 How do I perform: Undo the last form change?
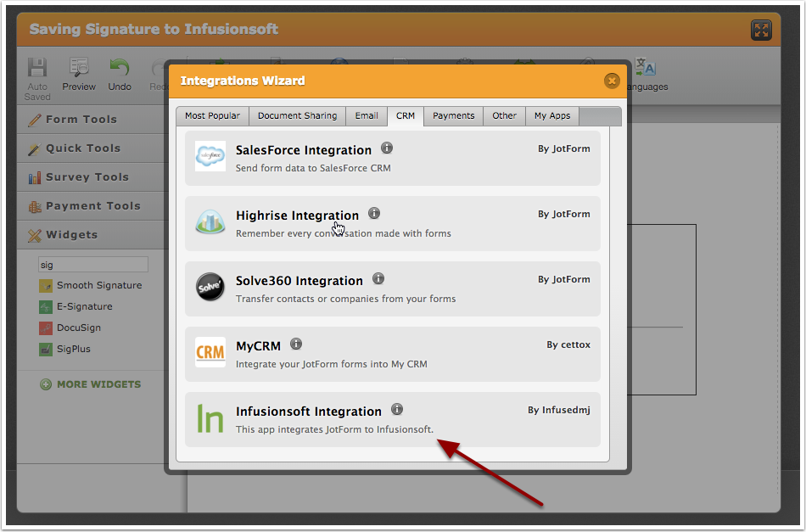pos(120,76)
